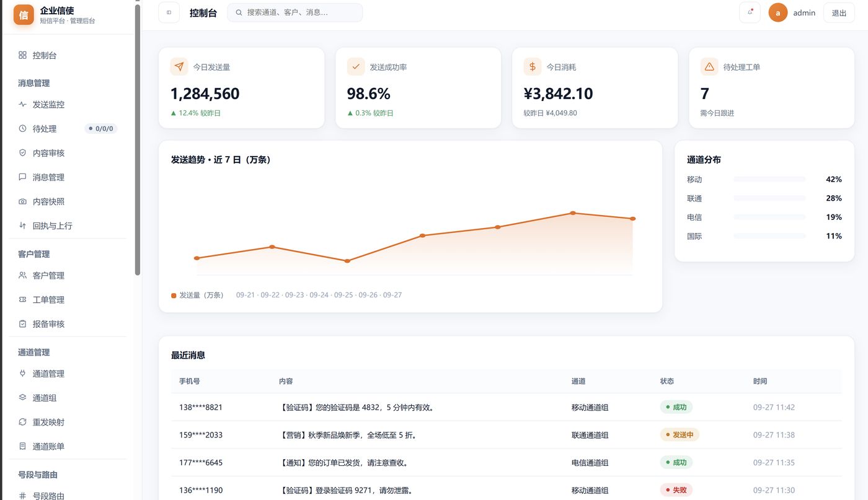Viewport: 868px width, 500px height.
Task: Click the 联通通道组 cell
Action: pyautogui.click(x=590, y=435)
